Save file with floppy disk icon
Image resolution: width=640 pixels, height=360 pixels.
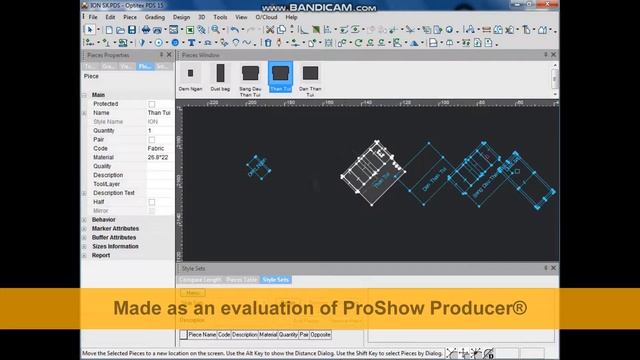coord(132,30)
